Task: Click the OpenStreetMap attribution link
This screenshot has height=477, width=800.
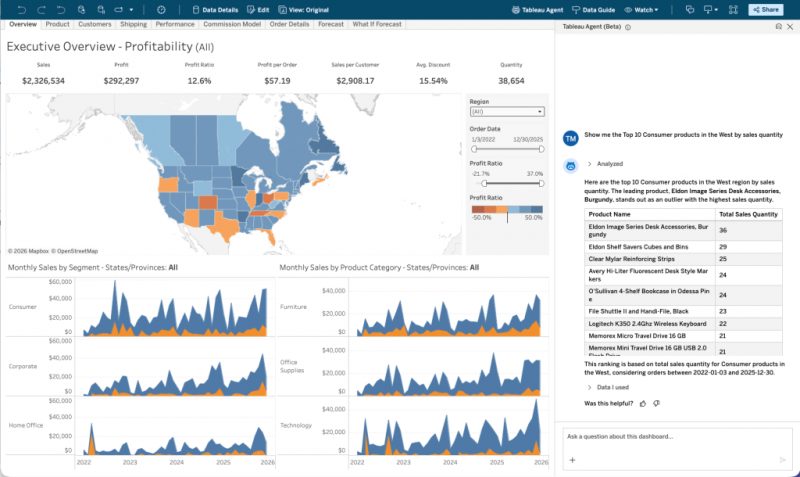Action: (x=77, y=251)
